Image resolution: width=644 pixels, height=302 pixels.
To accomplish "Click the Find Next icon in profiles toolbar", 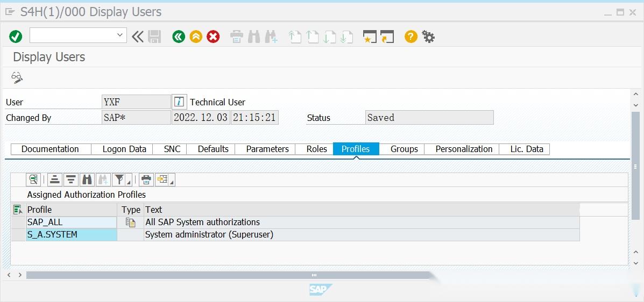I will 103,179.
